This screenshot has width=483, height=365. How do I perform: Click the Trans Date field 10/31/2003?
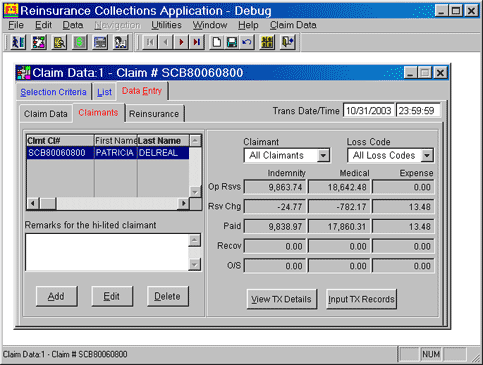pyautogui.click(x=369, y=110)
